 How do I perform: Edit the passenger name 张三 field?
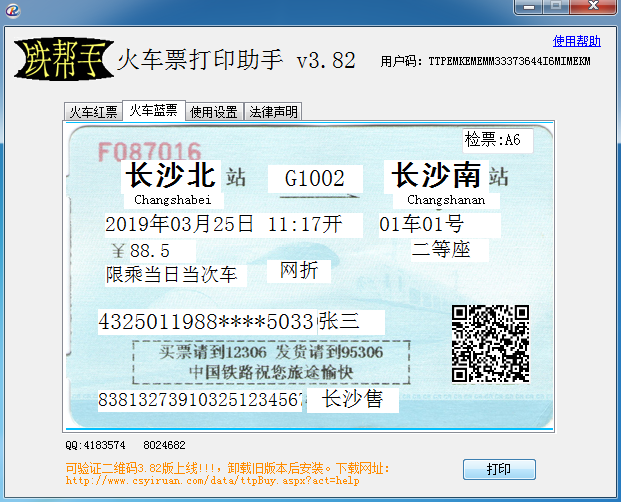coord(351,321)
